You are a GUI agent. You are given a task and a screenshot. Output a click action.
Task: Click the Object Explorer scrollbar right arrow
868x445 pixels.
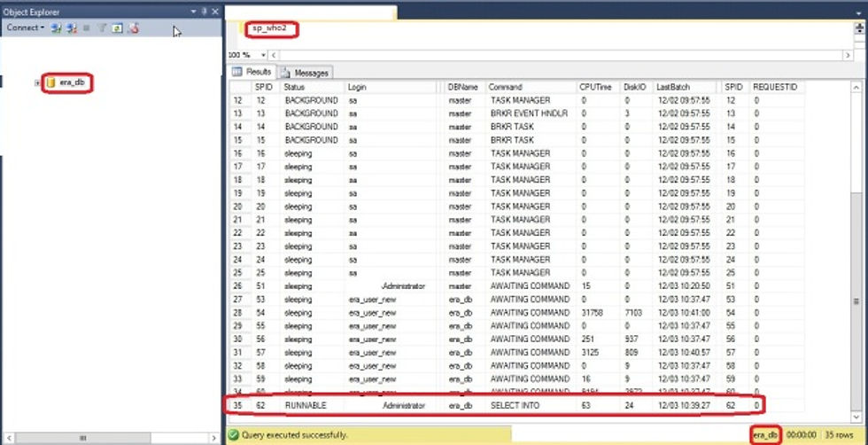[214, 438]
